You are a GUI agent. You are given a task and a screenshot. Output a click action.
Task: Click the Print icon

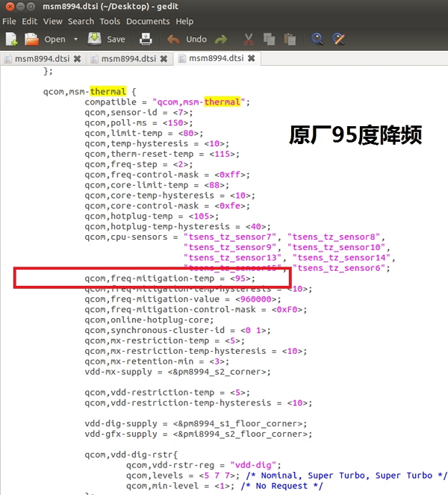[x=146, y=39]
